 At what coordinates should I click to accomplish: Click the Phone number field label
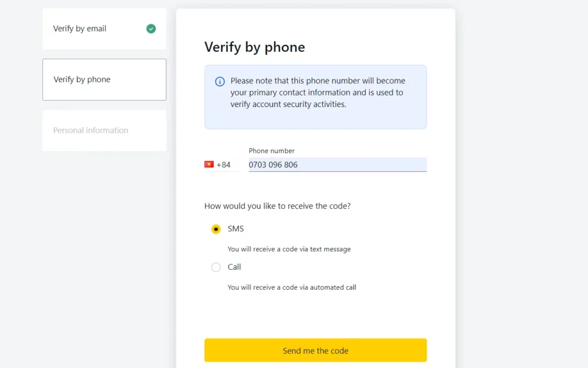pyautogui.click(x=271, y=151)
